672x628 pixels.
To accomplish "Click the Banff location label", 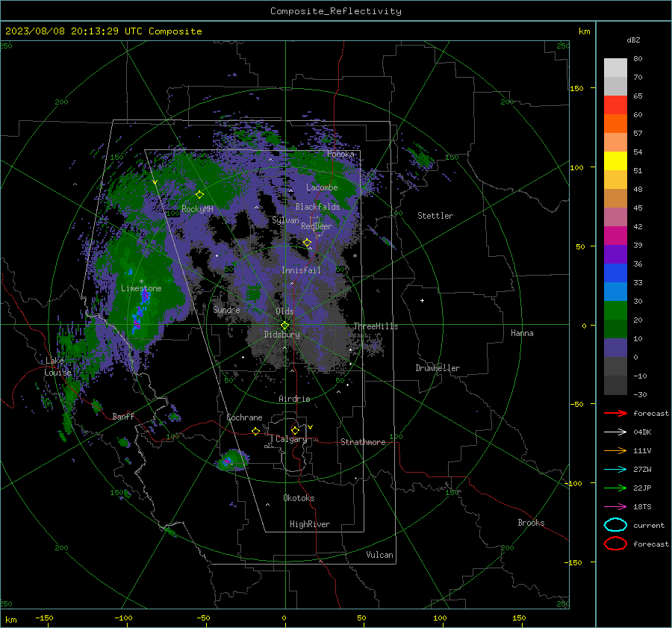I will [x=123, y=416].
